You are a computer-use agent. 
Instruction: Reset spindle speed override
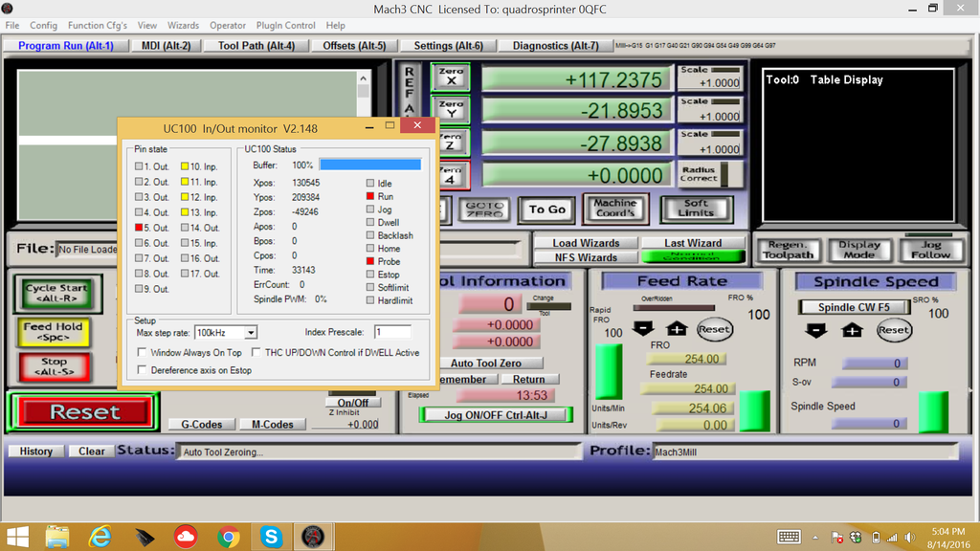tap(893, 330)
